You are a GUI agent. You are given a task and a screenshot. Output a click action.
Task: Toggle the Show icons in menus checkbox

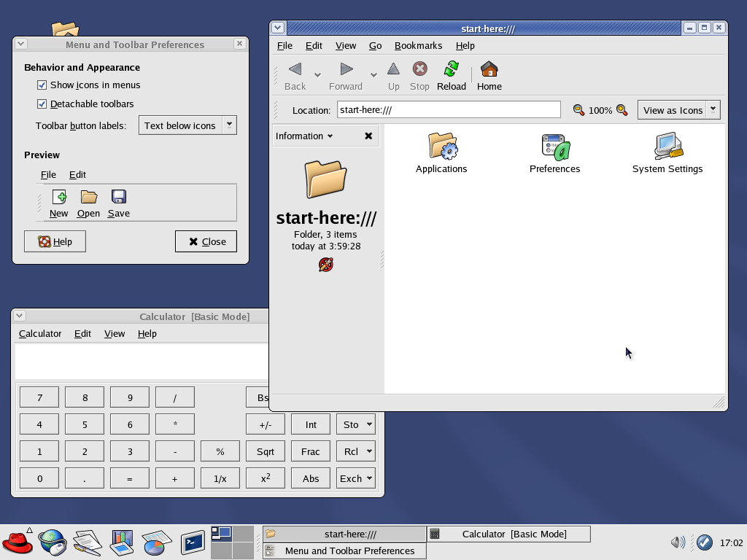[x=42, y=85]
